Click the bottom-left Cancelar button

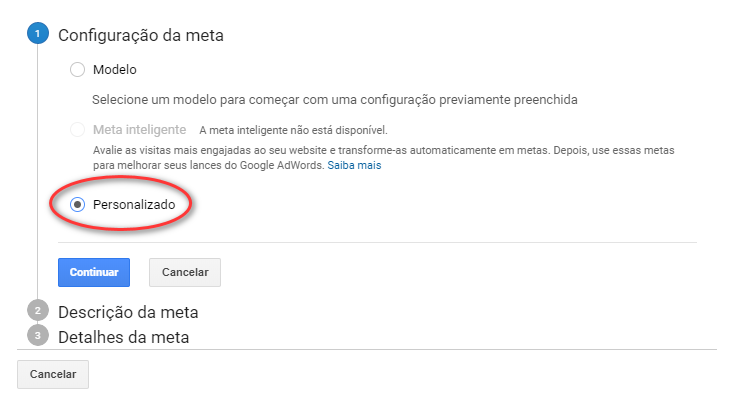(53, 373)
